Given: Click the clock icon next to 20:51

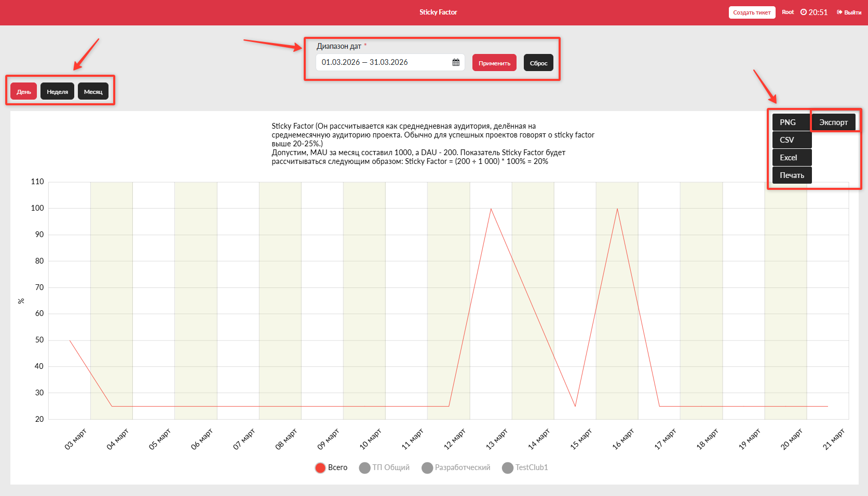Looking at the screenshot, I should pyautogui.click(x=804, y=12).
